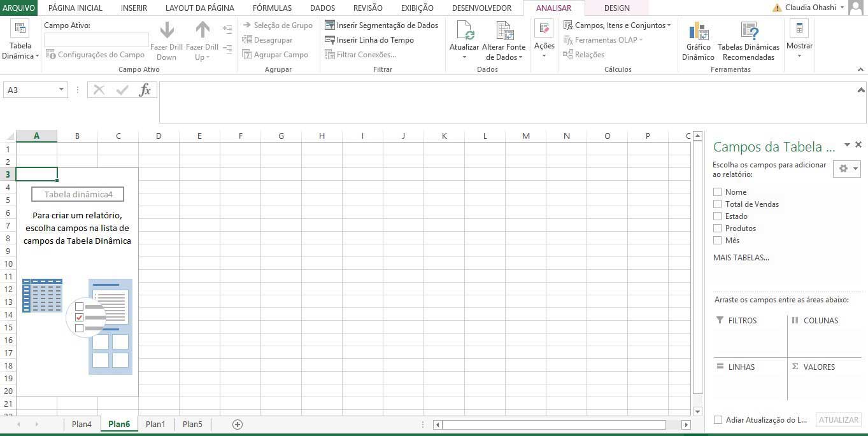Switch to the Plan1 sheet tab
868x436 pixels.
[x=155, y=425]
